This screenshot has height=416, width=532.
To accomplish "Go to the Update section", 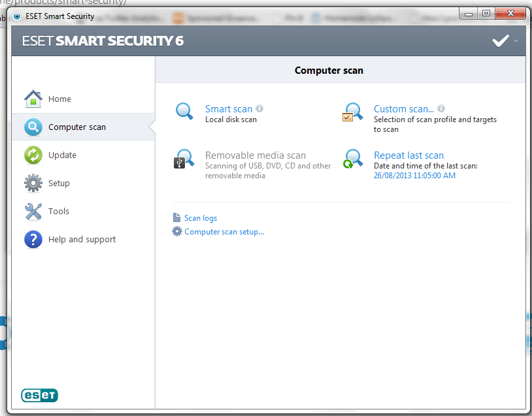I will (62, 155).
